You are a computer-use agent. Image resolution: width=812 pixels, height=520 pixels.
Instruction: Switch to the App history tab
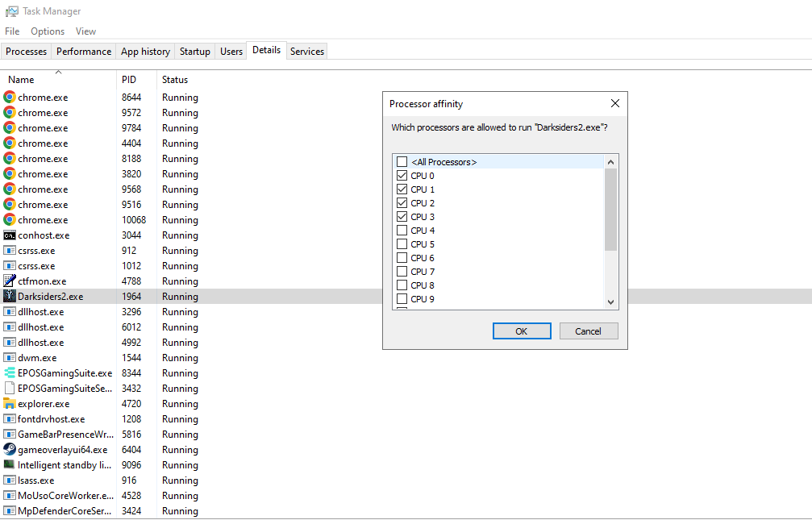pyautogui.click(x=145, y=52)
